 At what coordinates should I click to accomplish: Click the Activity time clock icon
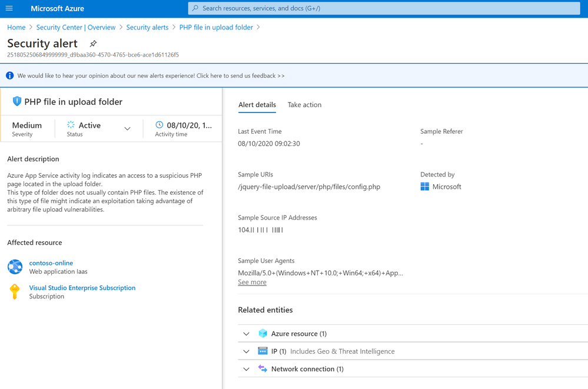coord(160,125)
